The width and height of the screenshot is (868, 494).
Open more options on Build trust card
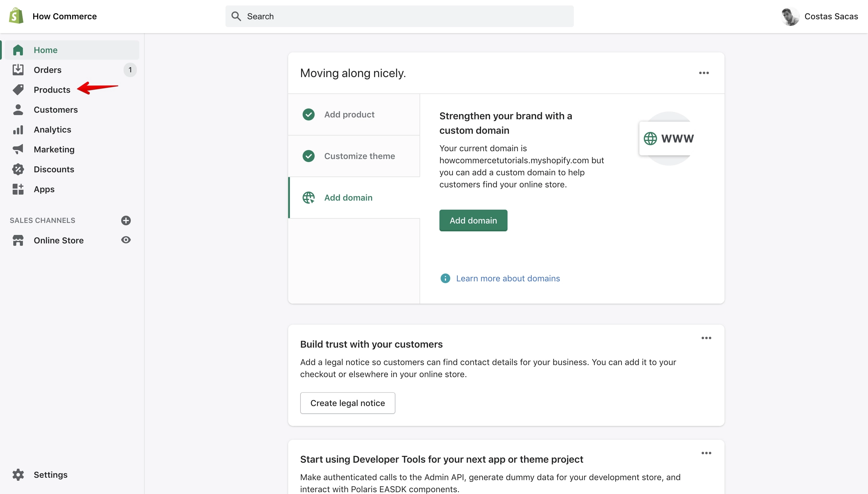click(706, 338)
